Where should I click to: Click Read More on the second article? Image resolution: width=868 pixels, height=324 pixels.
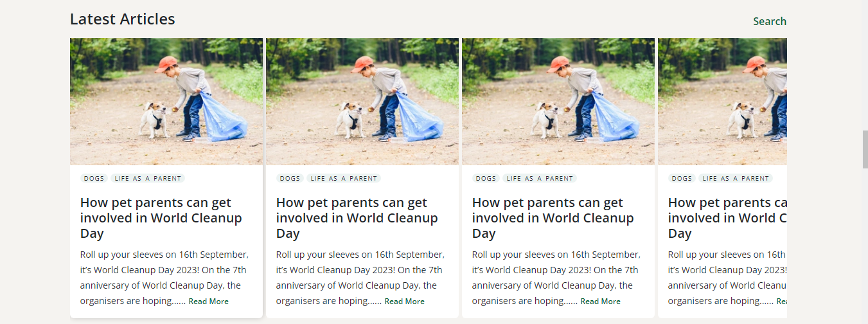[x=404, y=301]
